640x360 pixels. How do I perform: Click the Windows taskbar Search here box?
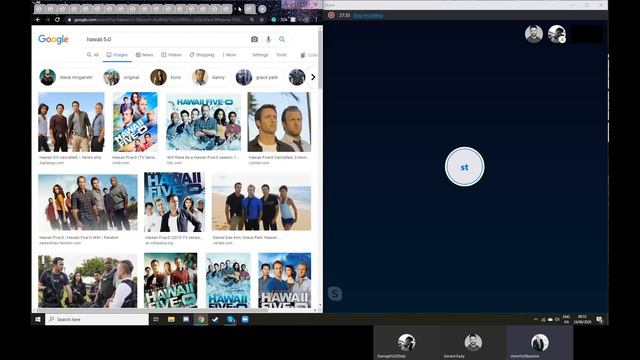(97, 319)
